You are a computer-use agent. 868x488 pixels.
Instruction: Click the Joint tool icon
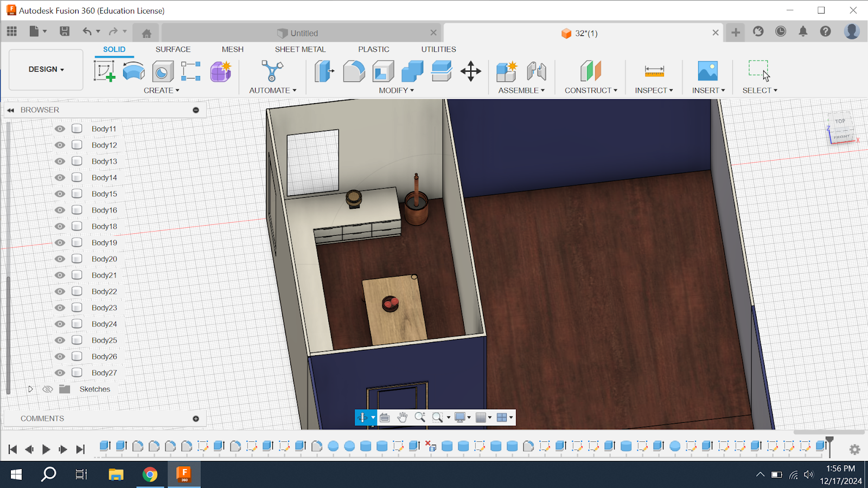pos(537,71)
